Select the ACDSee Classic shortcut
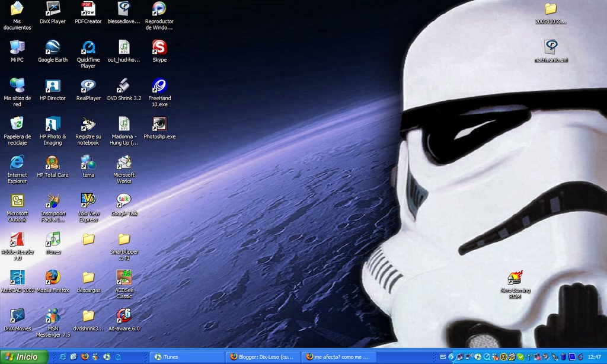Screen dimensions: 607x364 124,277
